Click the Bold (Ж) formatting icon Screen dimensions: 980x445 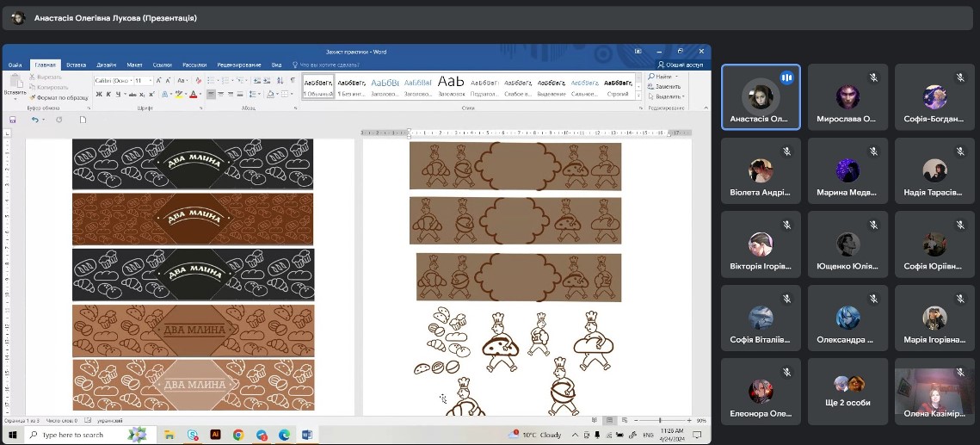click(98, 95)
